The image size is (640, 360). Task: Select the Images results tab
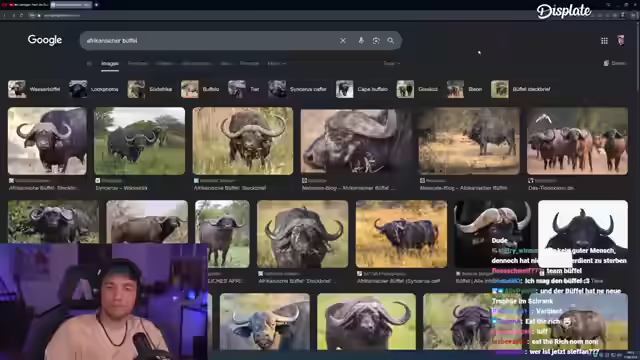tap(110, 64)
